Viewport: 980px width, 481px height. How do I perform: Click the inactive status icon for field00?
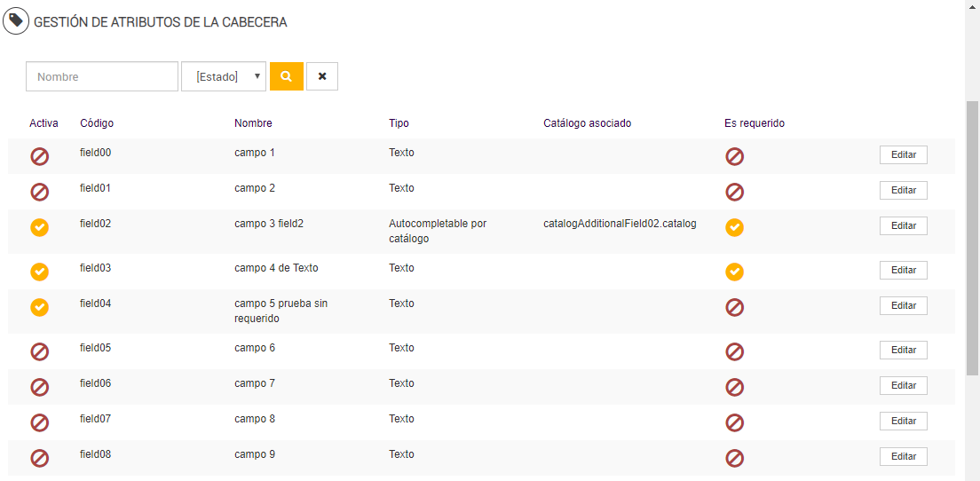[40, 156]
